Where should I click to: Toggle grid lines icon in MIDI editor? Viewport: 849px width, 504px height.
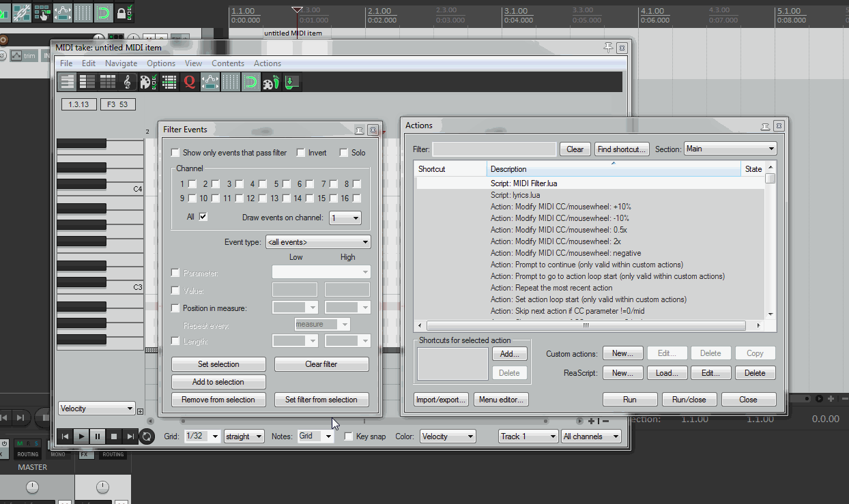(x=231, y=82)
